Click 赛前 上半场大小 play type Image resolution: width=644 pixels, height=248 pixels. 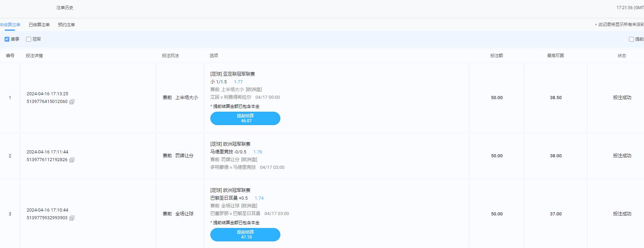[180, 98]
